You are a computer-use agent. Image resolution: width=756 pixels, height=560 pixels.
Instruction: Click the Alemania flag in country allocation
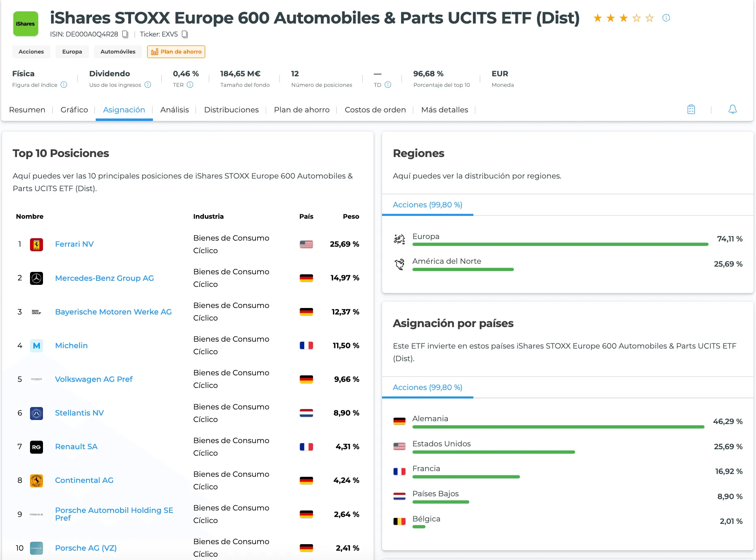click(x=399, y=422)
